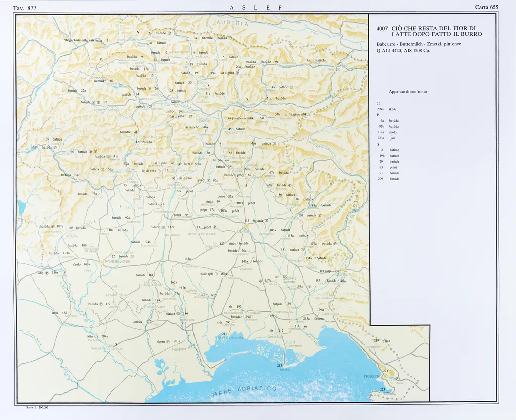The height and width of the screenshot is (420, 516).
Task: Click the open circle symbol in the legend
Action: (378, 103)
